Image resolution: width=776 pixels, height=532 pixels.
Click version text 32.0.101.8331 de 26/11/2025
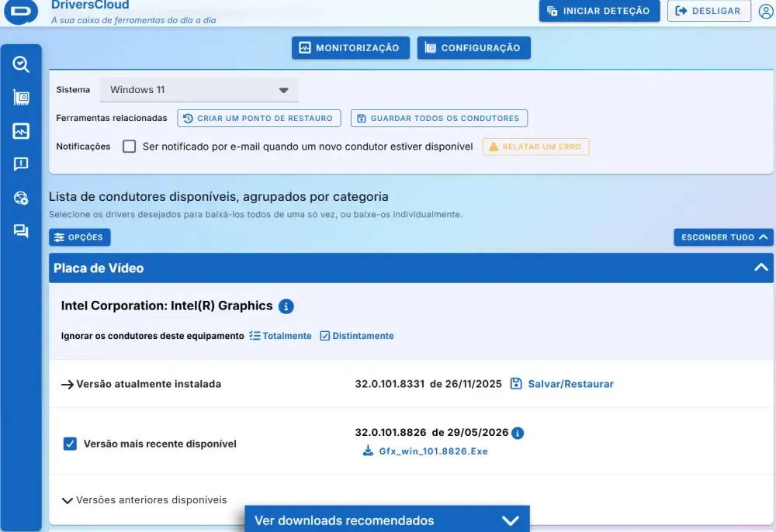coord(428,384)
